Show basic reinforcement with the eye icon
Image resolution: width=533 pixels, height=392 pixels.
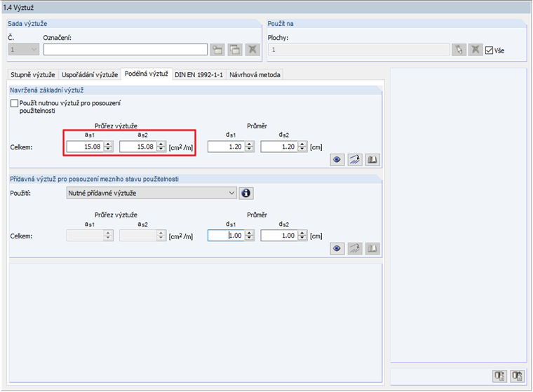pyautogui.click(x=337, y=160)
